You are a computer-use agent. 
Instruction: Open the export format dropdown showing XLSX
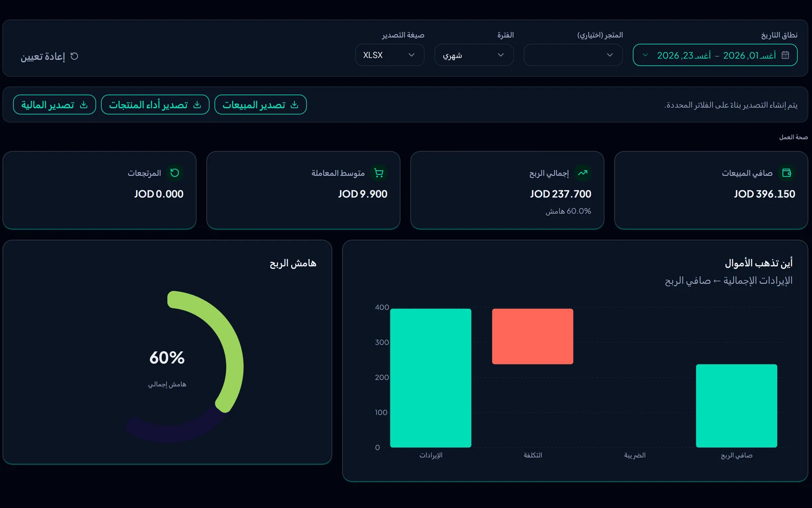pyautogui.click(x=390, y=55)
